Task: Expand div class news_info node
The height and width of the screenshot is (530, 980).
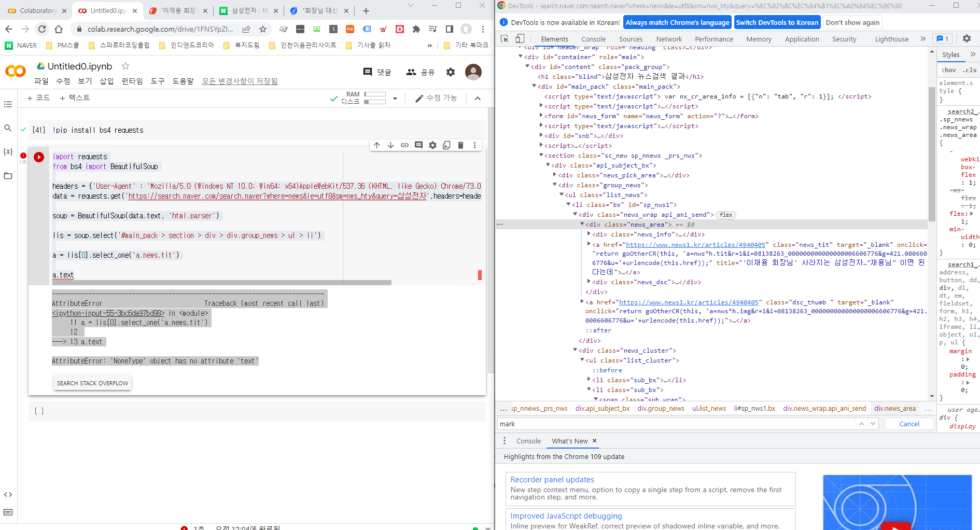Action: point(589,234)
